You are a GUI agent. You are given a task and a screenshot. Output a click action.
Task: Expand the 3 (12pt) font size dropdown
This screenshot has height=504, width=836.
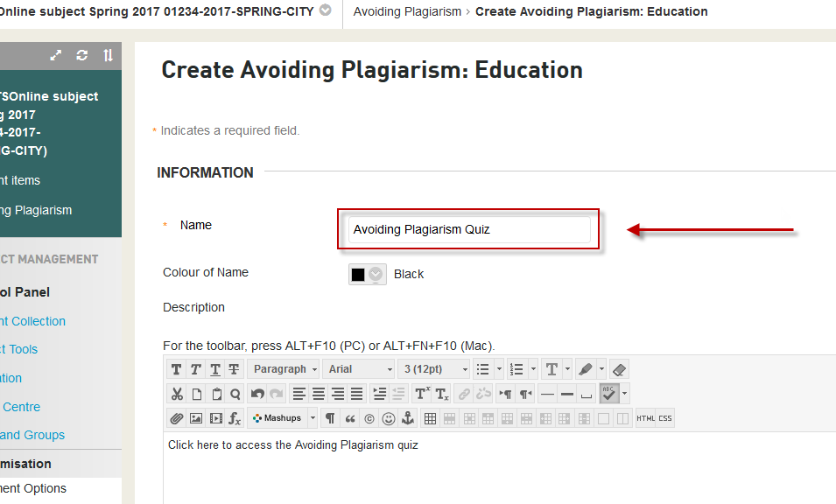click(434, 369)
